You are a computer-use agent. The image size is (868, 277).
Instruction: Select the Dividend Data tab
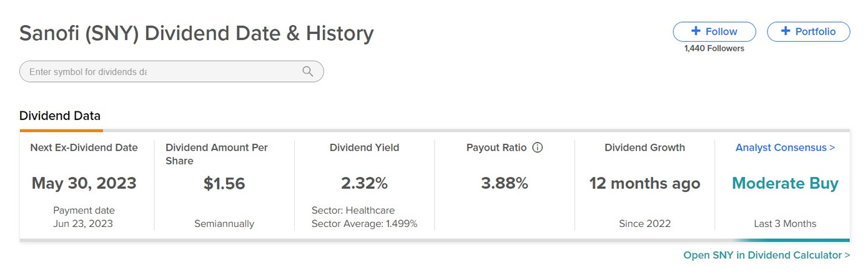(60, 116)
